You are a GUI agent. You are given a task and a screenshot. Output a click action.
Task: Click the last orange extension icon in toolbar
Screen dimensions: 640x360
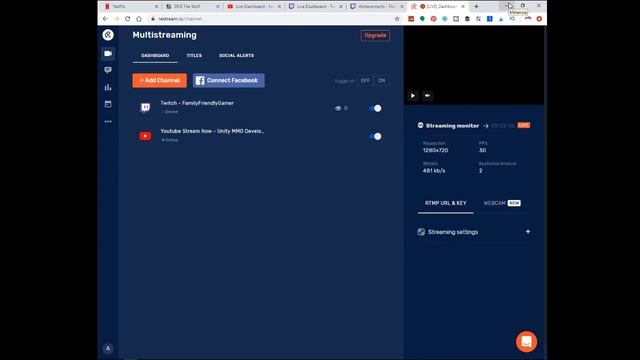(539, 19)
